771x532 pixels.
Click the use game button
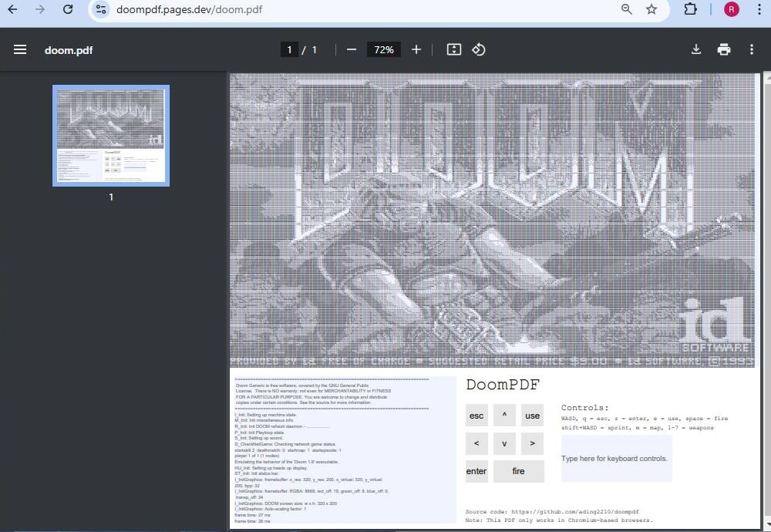(x=532, y=416)
